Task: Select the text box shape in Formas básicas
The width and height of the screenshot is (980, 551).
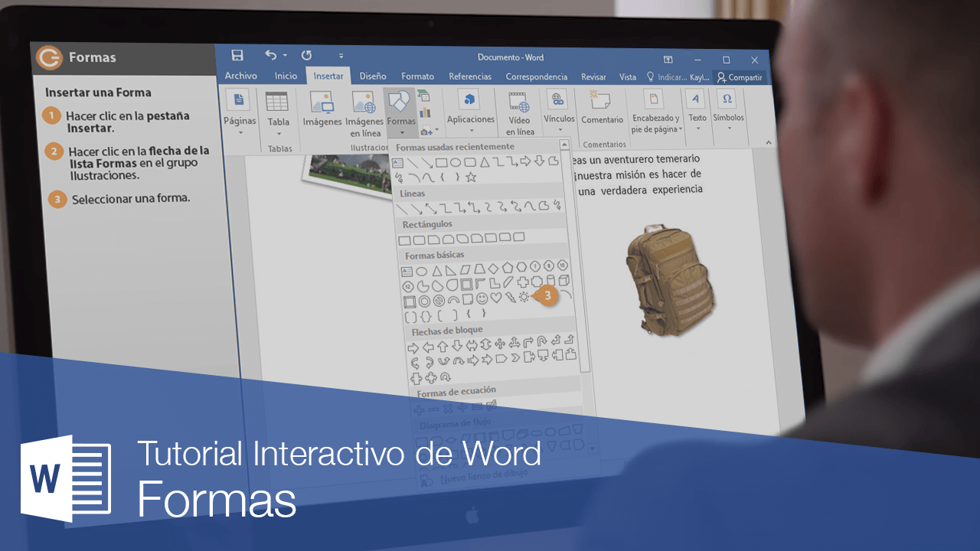Action: [x=407, y=272]
